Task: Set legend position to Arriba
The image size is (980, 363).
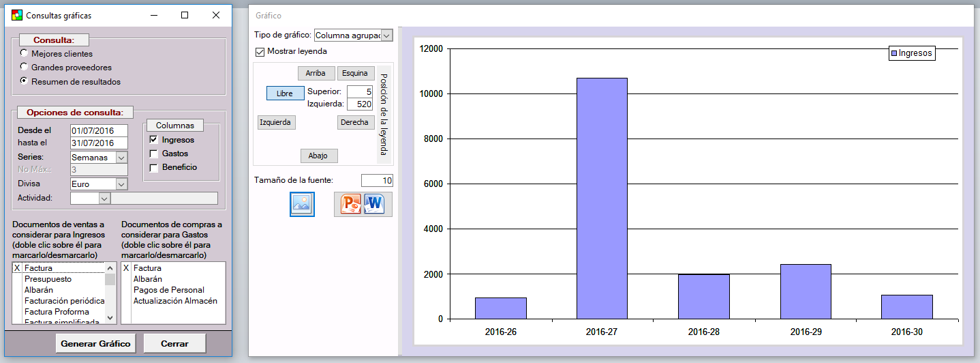Action: (x=316, y=73)
